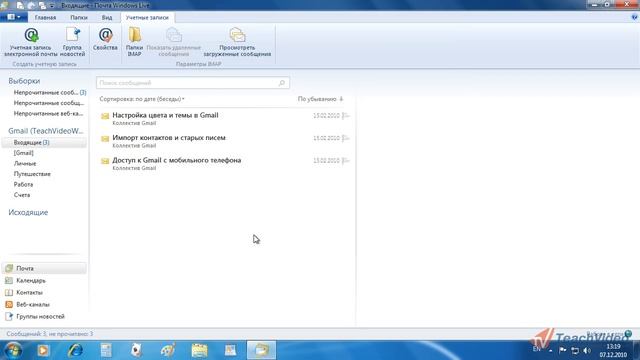Viewport: 640px width, 360px height.
Task: Select the second Непрочитанные сообщения quick view
Action: click(49, 103)
